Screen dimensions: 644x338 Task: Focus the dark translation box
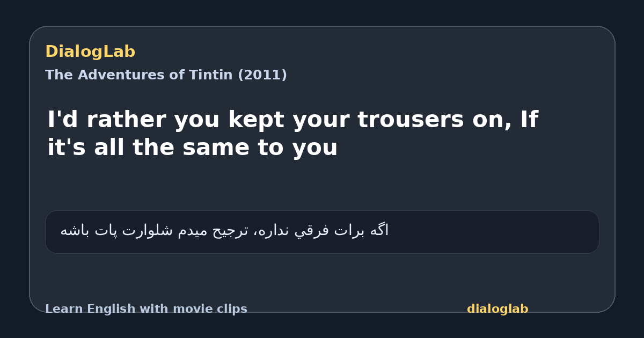point(322,232)
